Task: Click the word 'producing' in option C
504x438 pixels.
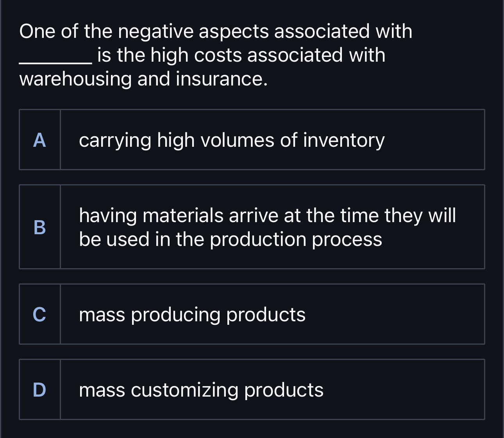Action: click(x=176, y=315)
